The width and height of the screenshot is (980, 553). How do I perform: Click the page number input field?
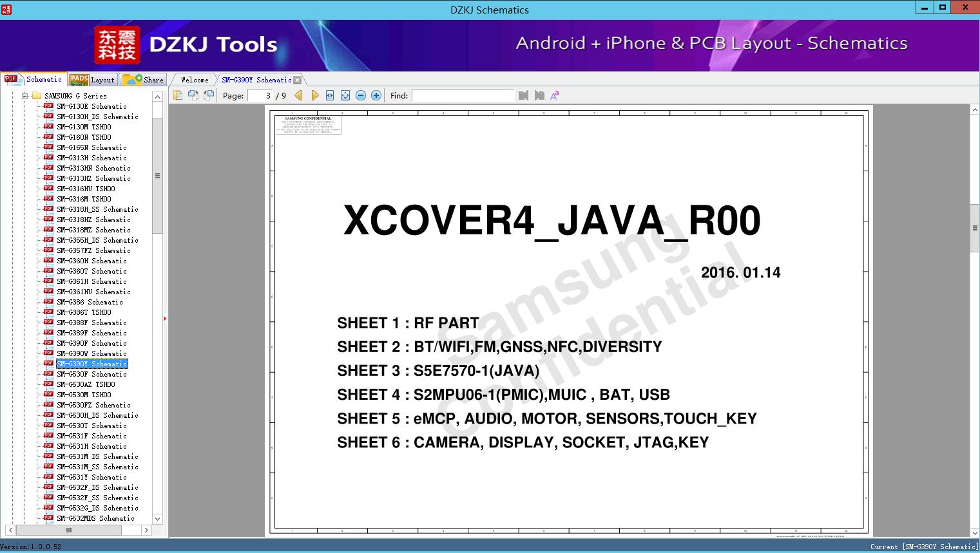coord(260,95)
